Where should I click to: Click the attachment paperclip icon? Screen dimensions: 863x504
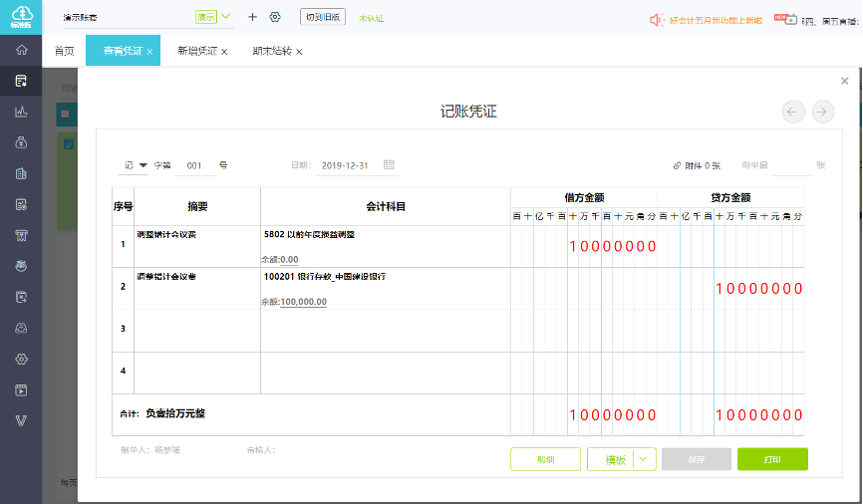pos(678,165)
